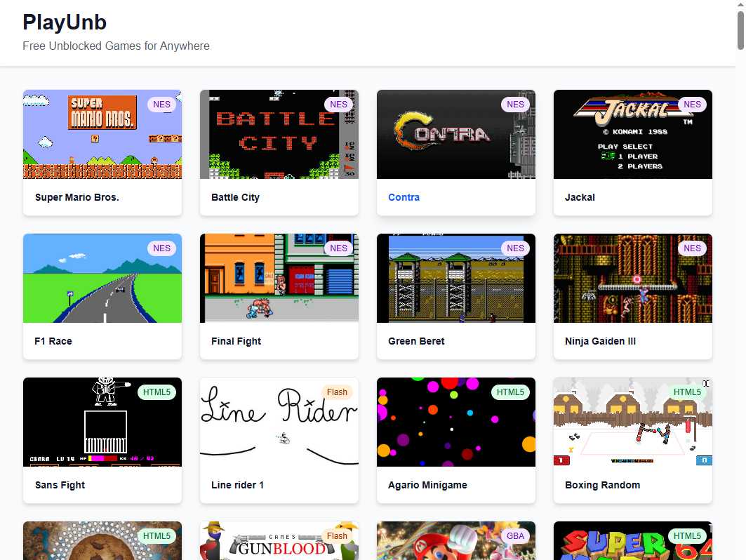Select the F1 Race game card image
Viewport: 746px width, 560px height.
point(102,278)
